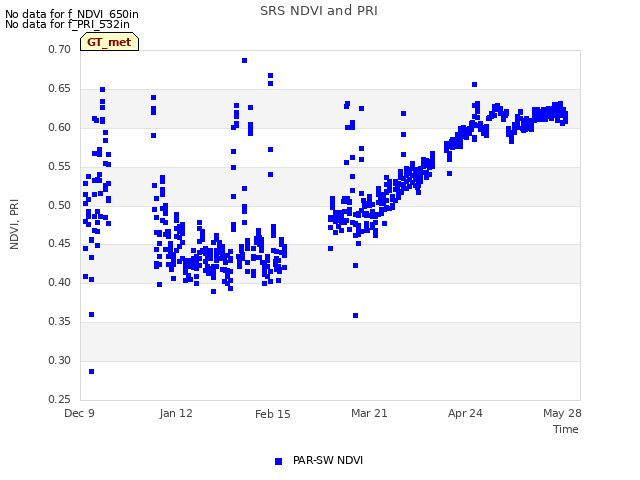The width and height of the screenshot is (640, 480).
Task: Click the 0.30 y-axis tick label
Action: pos(60,360)
